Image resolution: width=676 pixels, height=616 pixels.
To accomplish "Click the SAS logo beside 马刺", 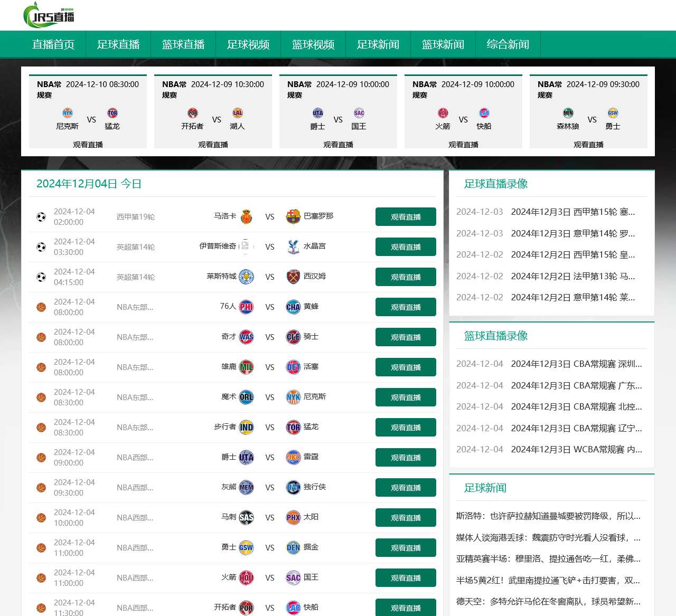I will click(x=246, y=517).
